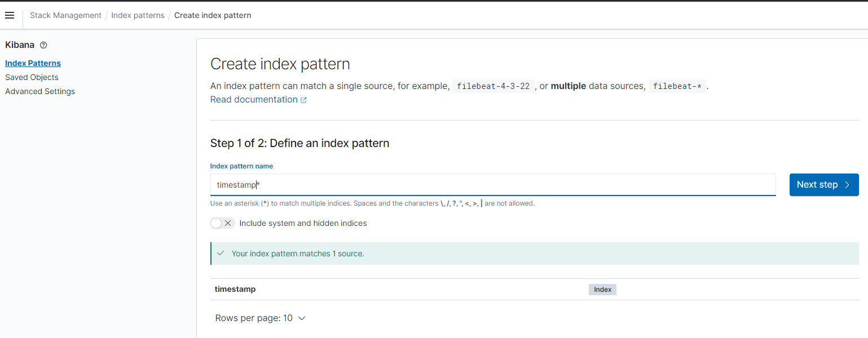Viewport: 868px width, 338px height.
Task: Click the Step 1 of 2 heading
Action: tap(300, 143)
